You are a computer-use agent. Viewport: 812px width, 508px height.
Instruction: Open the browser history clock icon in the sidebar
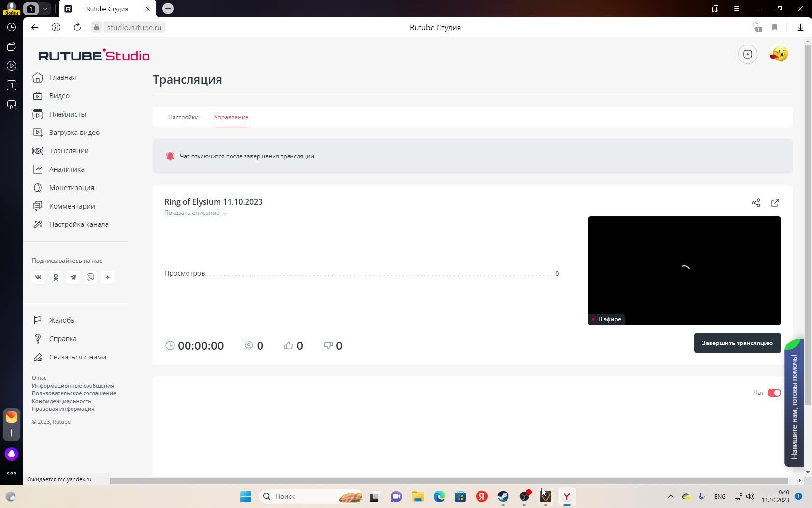pos(12,27)
